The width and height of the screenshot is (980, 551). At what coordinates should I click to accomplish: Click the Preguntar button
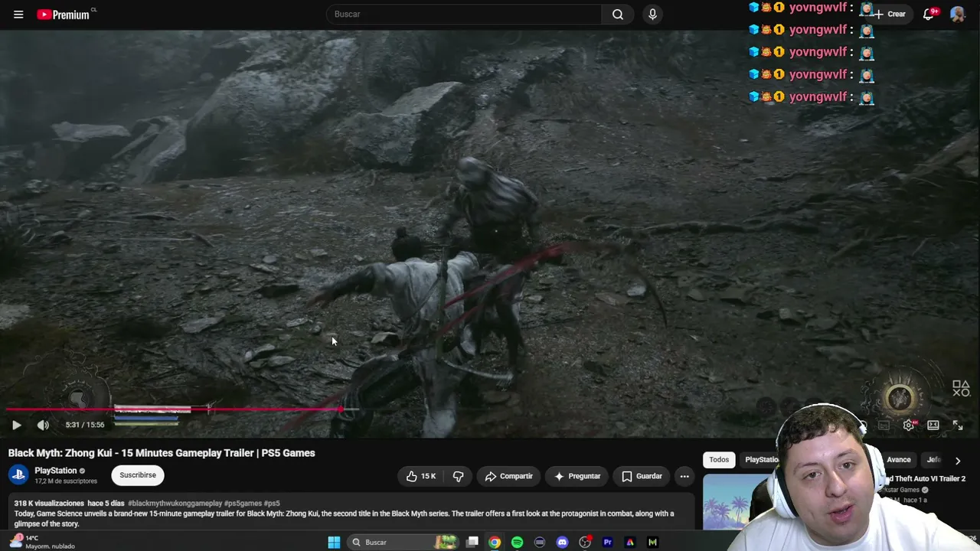point(577,476)
